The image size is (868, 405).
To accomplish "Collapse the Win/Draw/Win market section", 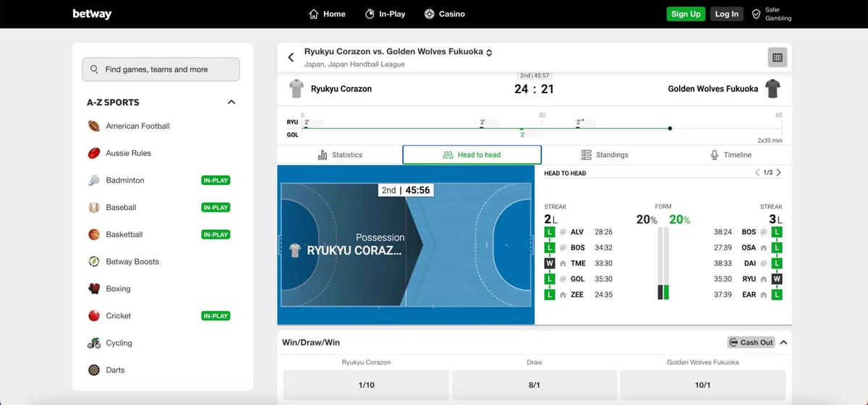I will [x=784, y=342].
